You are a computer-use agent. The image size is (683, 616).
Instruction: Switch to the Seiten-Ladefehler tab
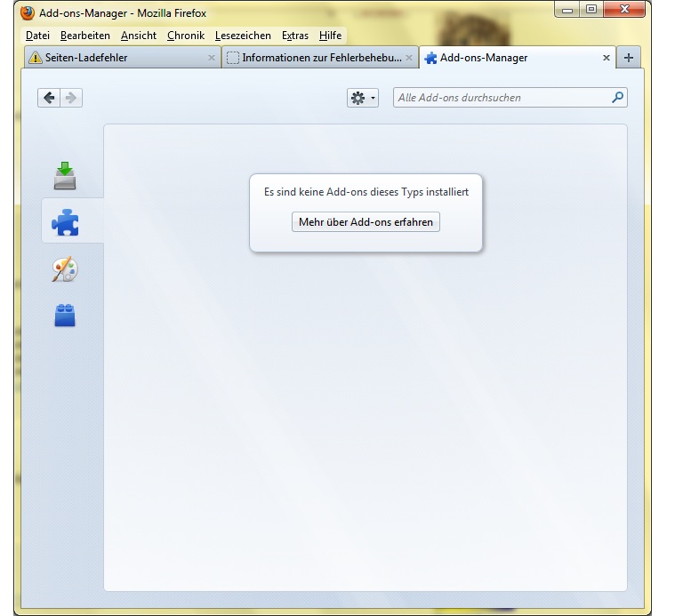[123, 58]
